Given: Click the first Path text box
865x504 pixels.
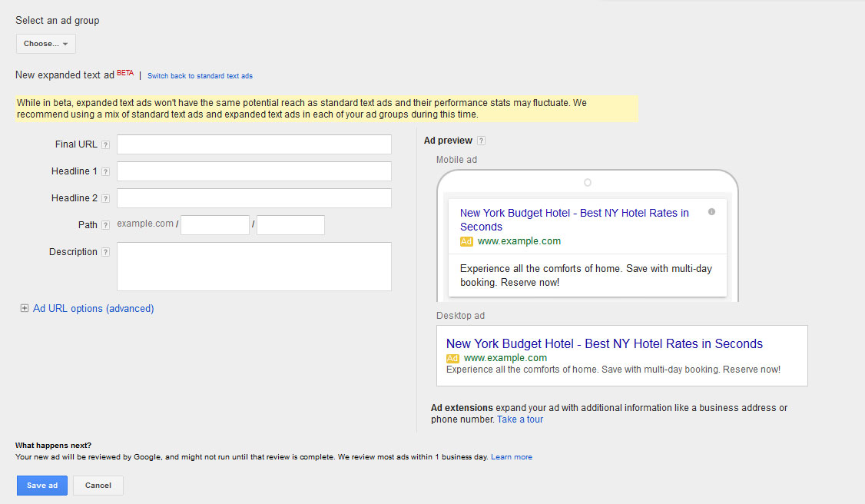Looking at the screenshot, I should 215,225.
